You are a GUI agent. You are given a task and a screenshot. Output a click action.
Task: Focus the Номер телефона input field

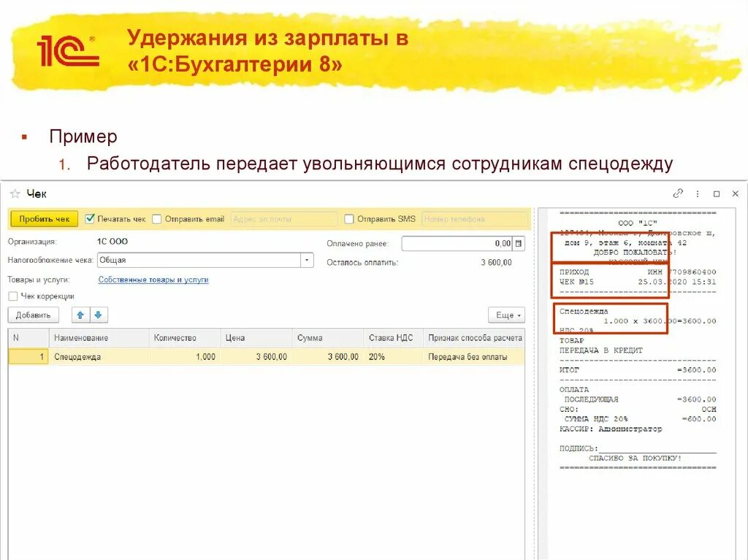(x=475, y=219)
